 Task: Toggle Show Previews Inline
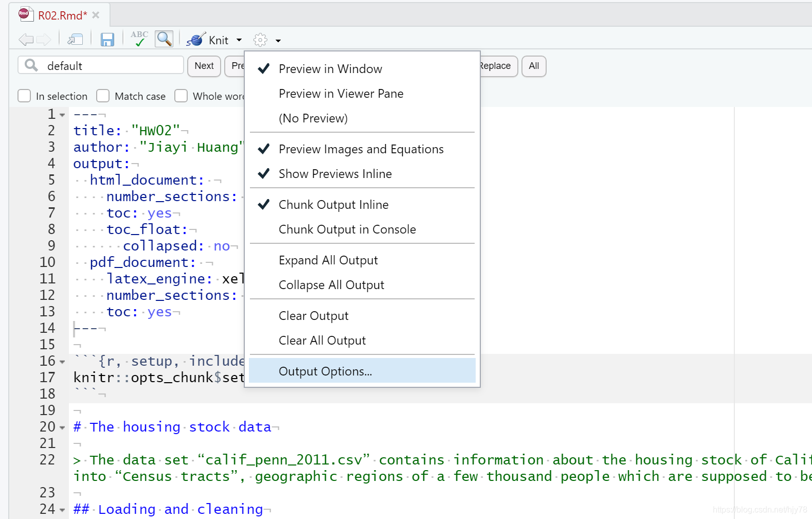(362, 174)
